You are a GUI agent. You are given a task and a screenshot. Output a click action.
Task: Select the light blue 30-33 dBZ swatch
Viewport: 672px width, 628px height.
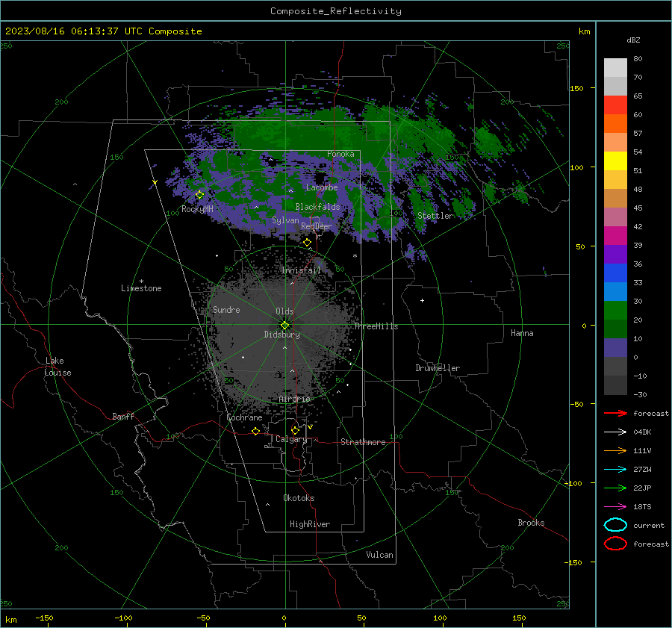click(x=615, y=292)
